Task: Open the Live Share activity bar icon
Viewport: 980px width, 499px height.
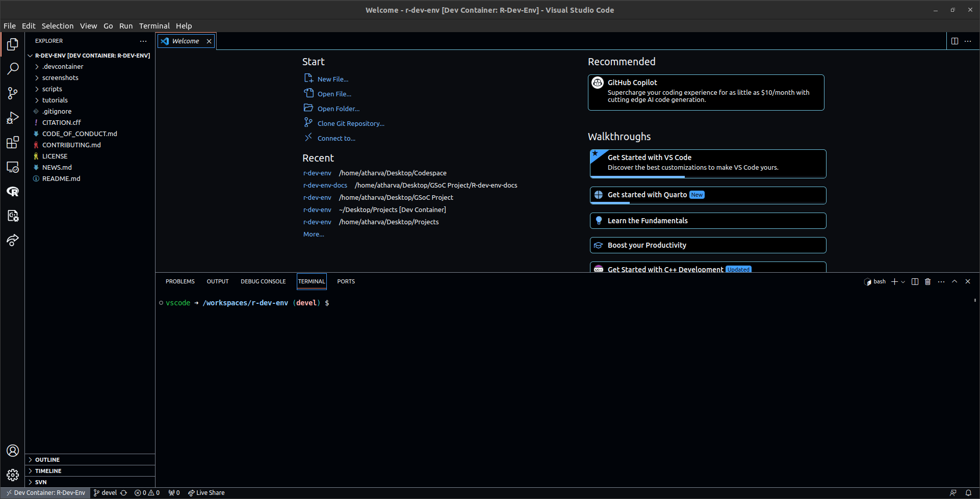Action: (13, 240)
